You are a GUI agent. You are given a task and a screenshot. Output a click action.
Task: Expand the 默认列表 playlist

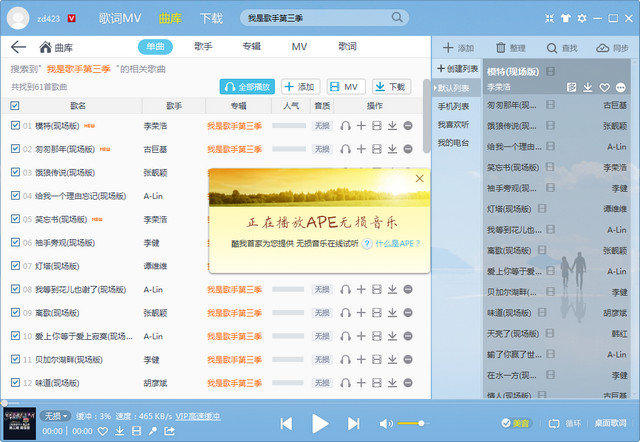pyautogui.click(x=459, y=87)
